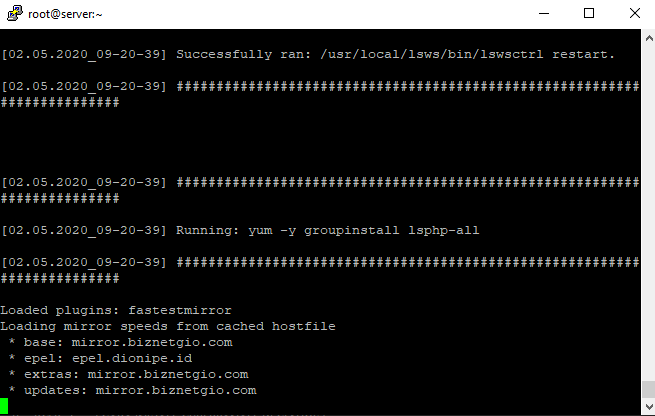The height and width of the screenshot is (416, 655).
Task: Click the root@server:~ window title text
Action: click(x=65, y=14)
